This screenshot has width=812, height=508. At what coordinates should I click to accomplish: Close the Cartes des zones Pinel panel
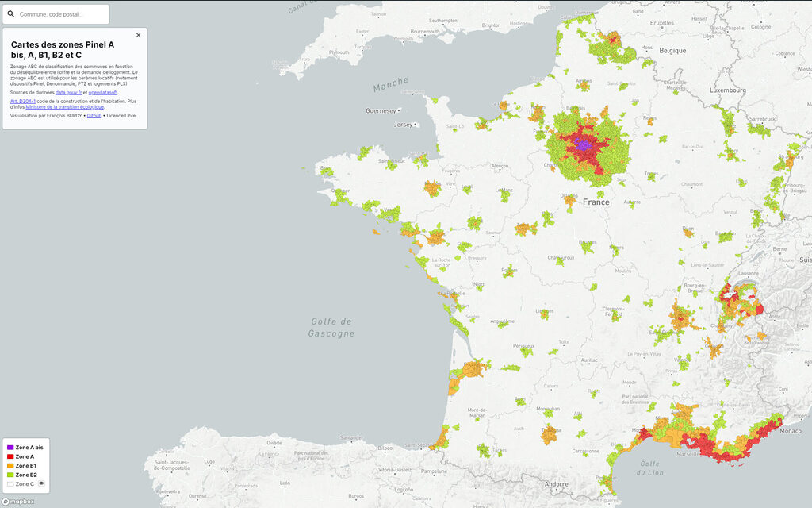click(x=139, y=35)
